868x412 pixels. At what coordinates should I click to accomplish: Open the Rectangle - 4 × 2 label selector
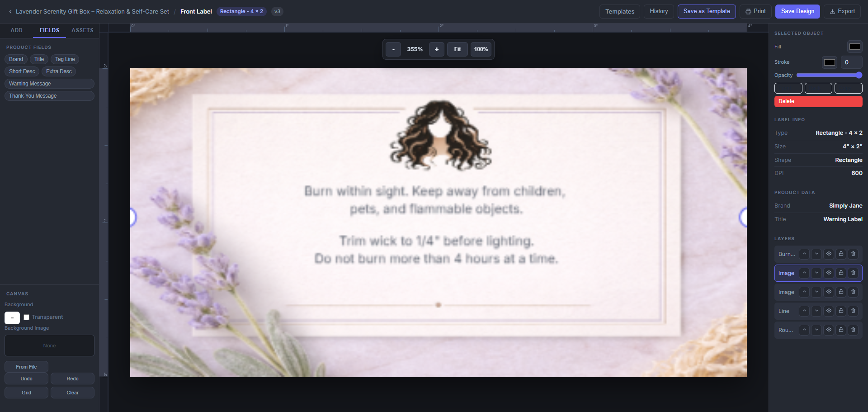(x=241, y=12)
